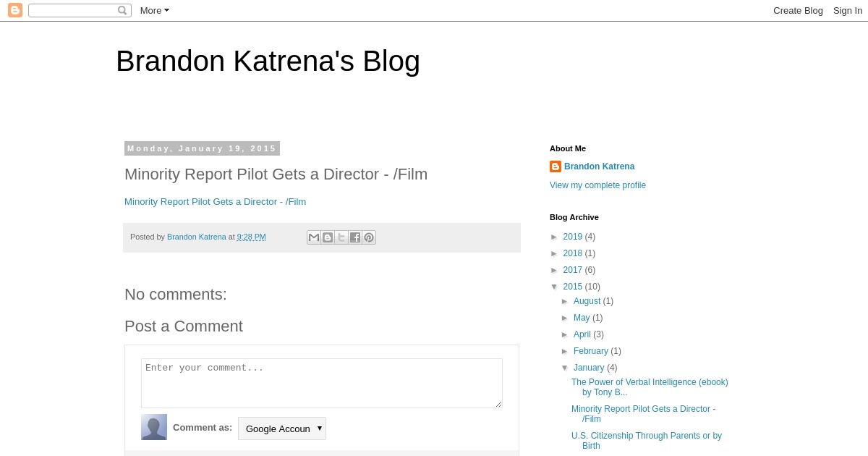868x456 pixels.
Task: Click the Blogger logo icon in navbar
Action: click(x=15, y=10)
